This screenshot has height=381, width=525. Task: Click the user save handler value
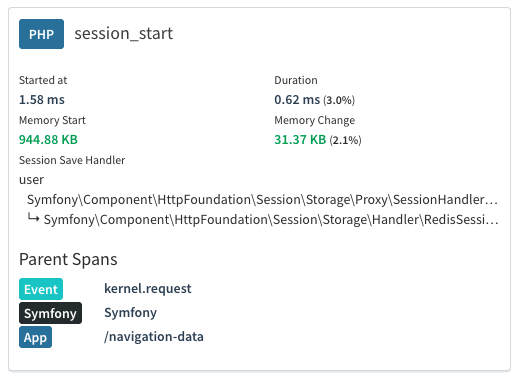point(31,180)
